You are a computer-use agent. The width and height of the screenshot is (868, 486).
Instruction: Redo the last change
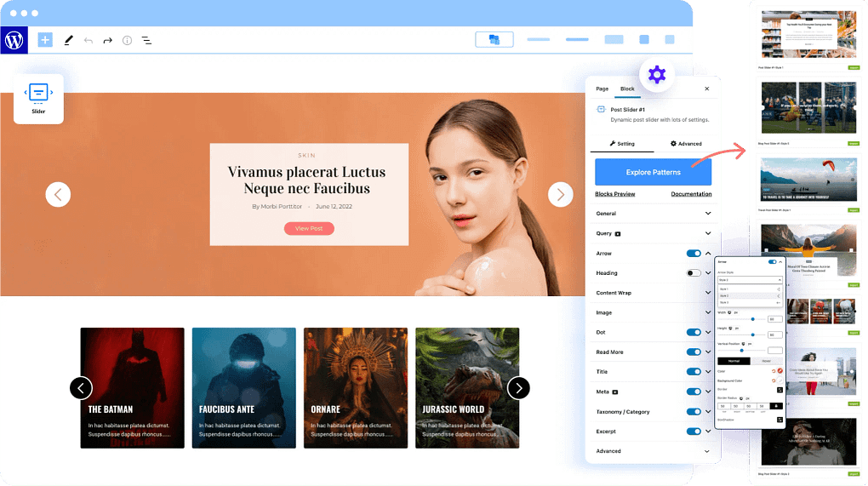(x=108, y=40)
